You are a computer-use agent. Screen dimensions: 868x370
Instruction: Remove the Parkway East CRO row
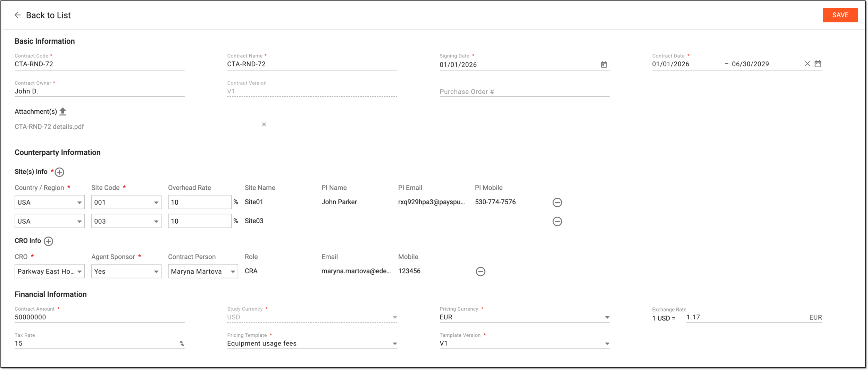pyautogui.click(x=480, y=272)
